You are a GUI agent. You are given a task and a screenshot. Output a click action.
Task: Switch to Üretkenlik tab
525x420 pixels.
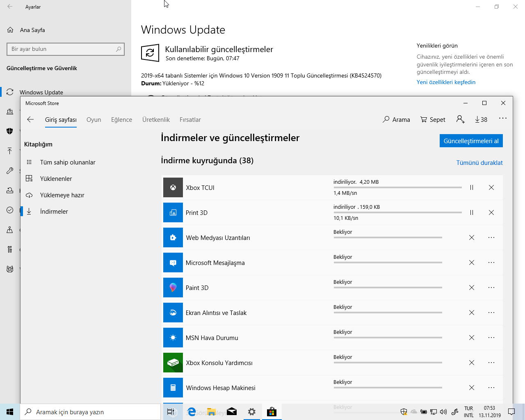156,120
